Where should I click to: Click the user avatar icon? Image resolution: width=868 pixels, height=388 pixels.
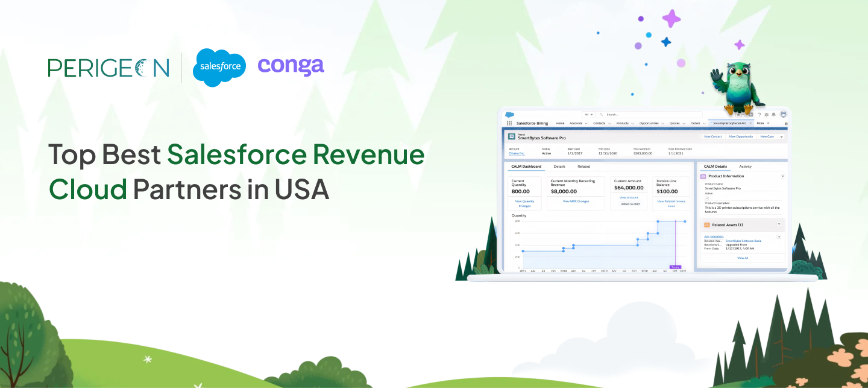[783, 114]
